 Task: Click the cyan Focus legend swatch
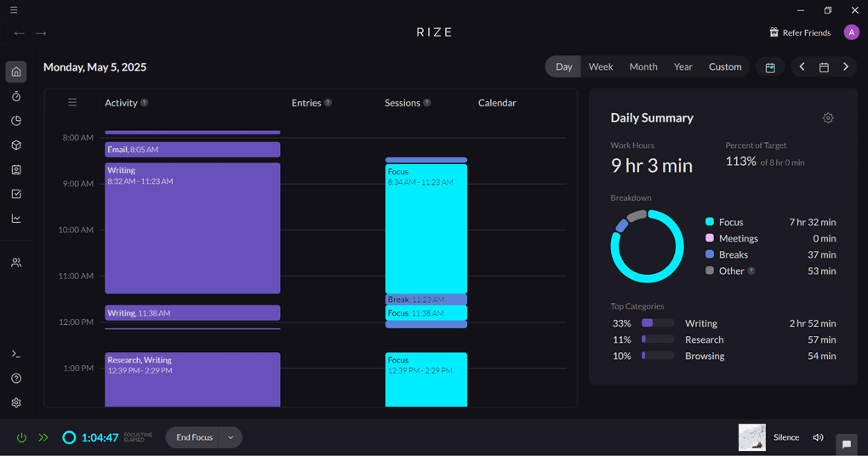coord(710,222)
